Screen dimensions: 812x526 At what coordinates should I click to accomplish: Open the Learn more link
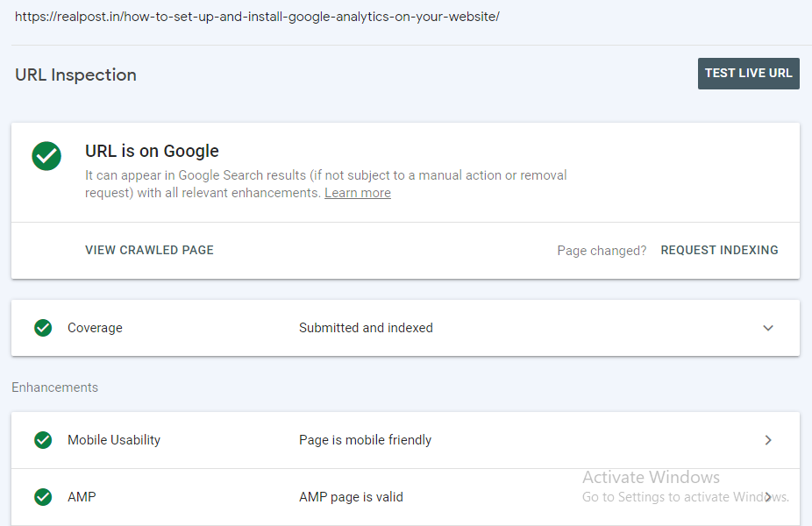pos(358,193)
